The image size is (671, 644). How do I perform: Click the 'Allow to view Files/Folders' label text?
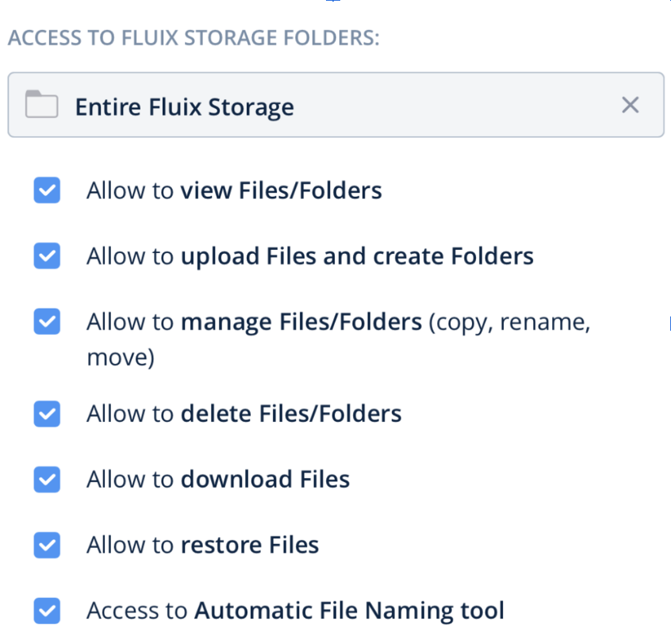pyautogui.click(x=234, y=190)
